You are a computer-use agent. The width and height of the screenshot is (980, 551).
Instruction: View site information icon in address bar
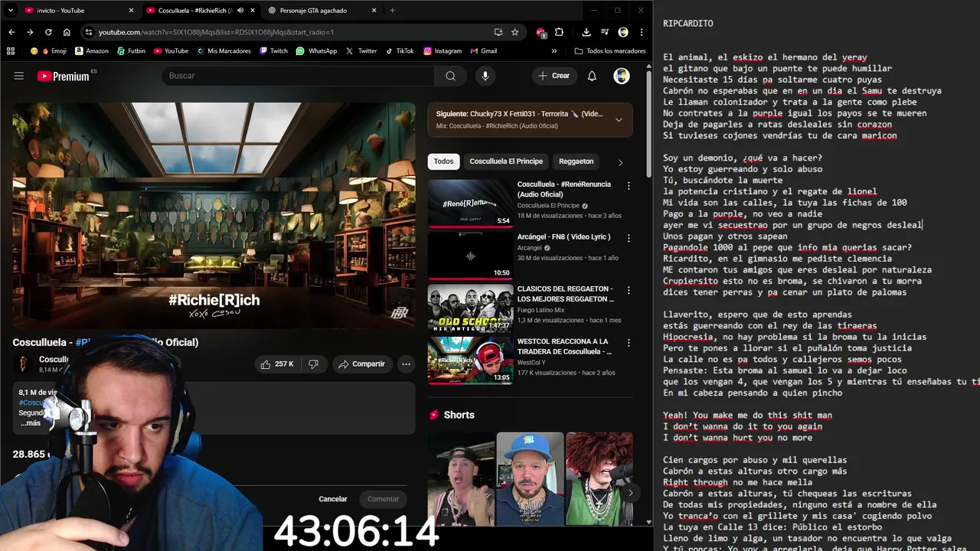point(89,32)
